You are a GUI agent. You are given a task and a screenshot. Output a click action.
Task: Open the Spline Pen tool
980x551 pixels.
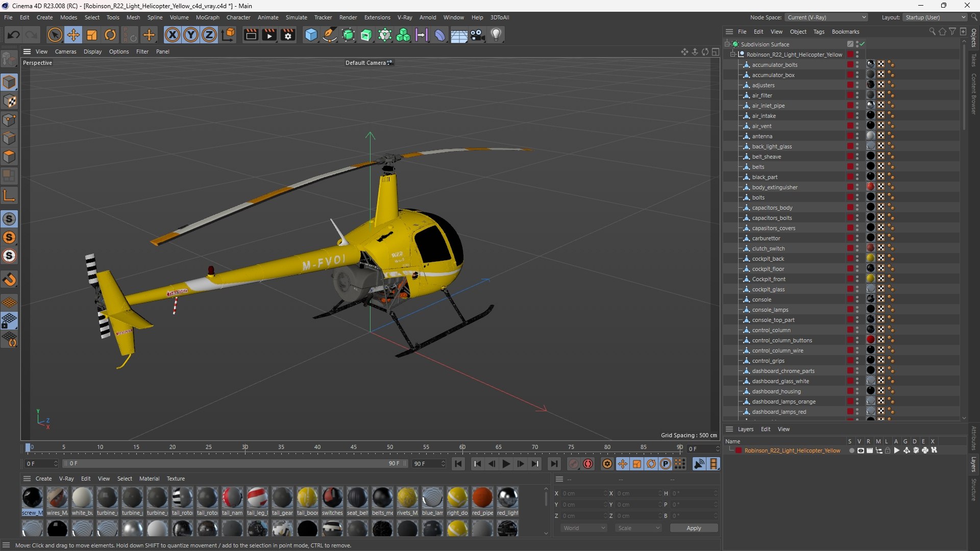pyautogui.click(x=330, y=35)
